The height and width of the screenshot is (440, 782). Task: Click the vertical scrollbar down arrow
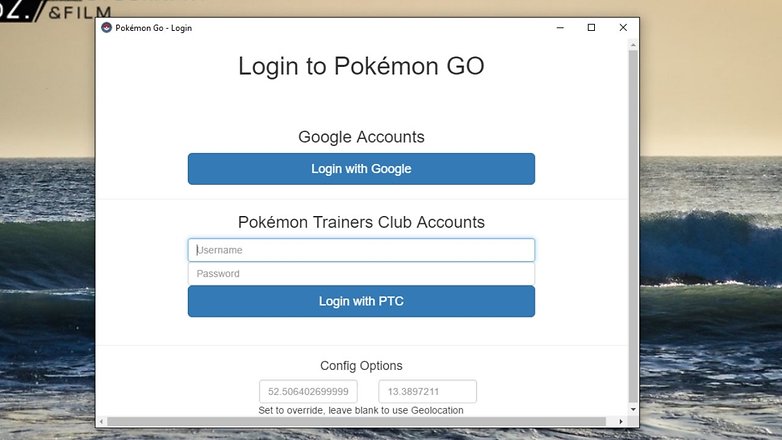633,410
